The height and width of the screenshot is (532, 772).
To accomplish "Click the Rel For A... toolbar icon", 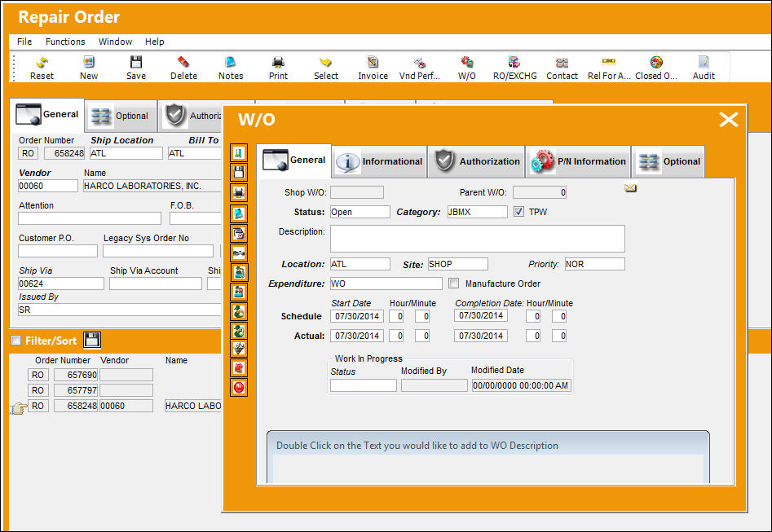I will [x=609, y=68].
